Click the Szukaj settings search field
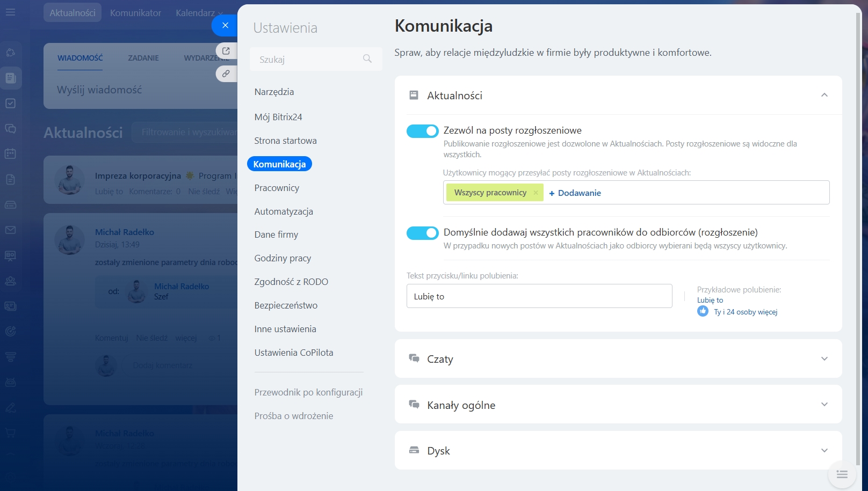 point(316,59)
